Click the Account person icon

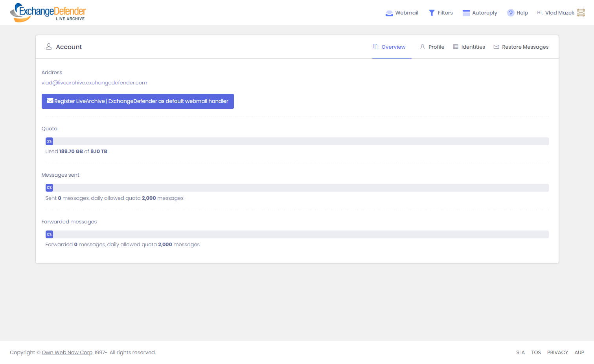point(49,47)
